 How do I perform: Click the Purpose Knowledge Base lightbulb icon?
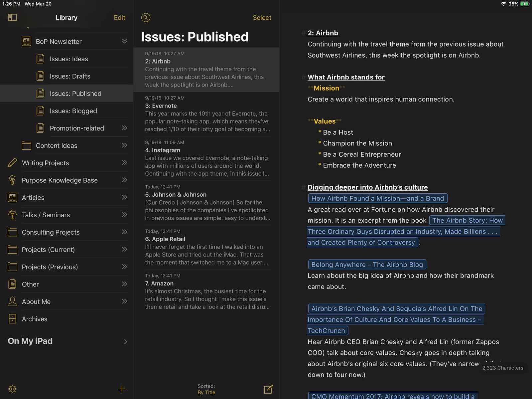point(12,180)
